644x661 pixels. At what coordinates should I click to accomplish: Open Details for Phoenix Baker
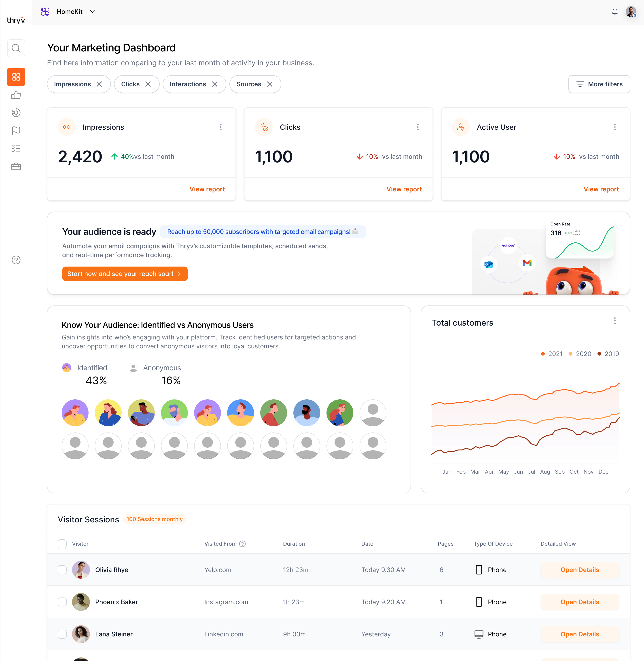pyautogui.click(x=580, y=602)
